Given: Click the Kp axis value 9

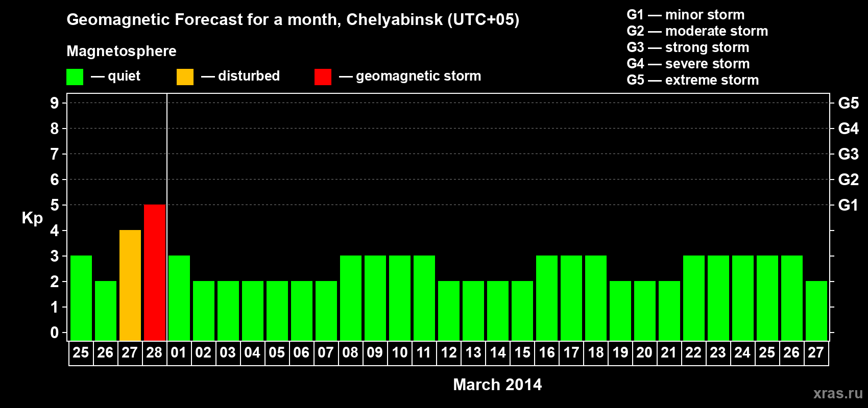Looking at the screenshot, I should click(55, 103).
